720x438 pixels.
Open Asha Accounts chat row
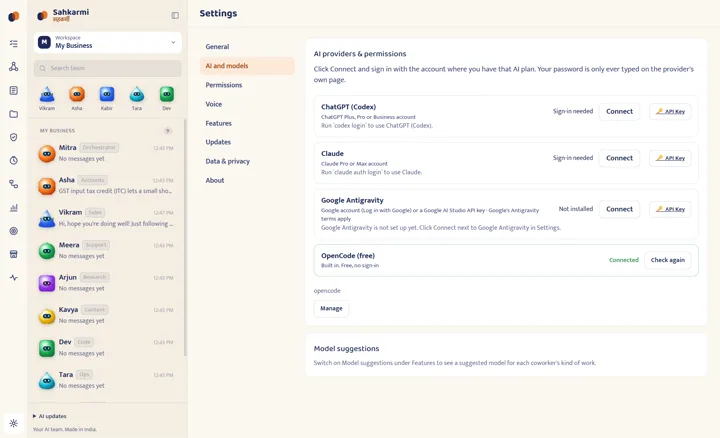[x=107, y=185]
